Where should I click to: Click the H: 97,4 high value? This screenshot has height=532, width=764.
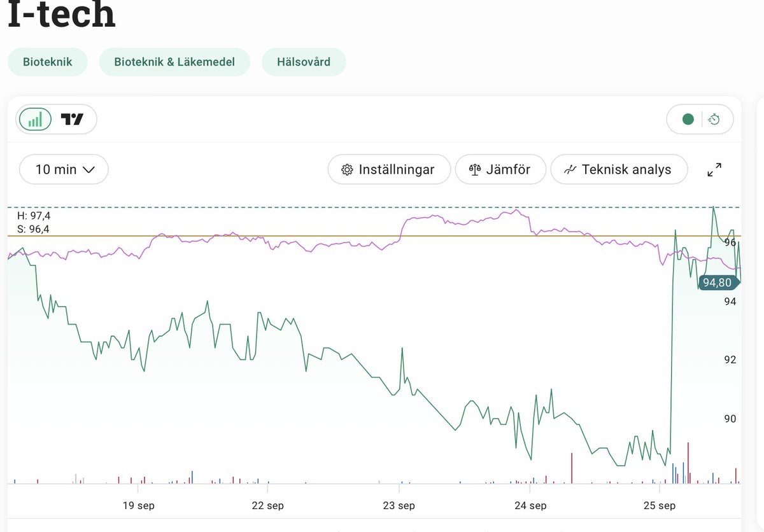(34, 216)
